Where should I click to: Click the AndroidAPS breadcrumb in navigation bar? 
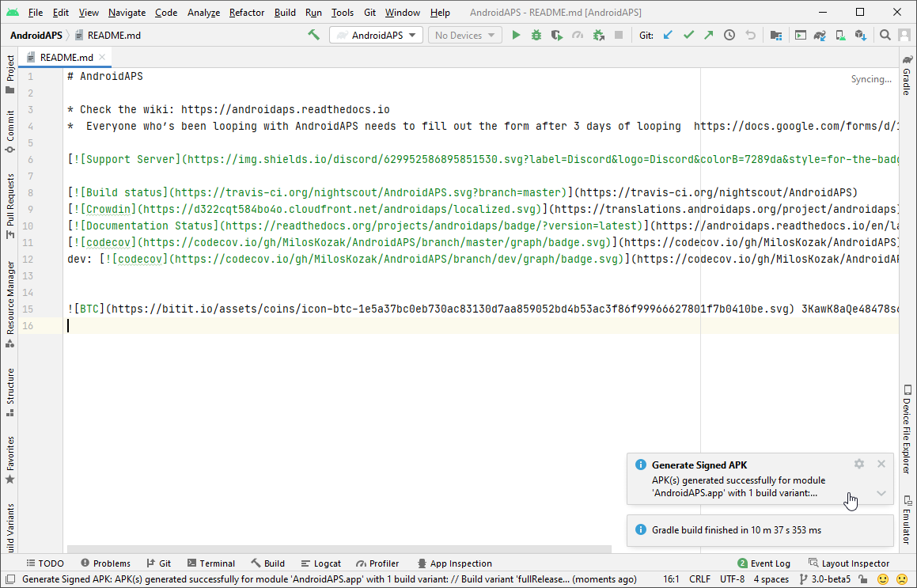click(x=36, y=35)
